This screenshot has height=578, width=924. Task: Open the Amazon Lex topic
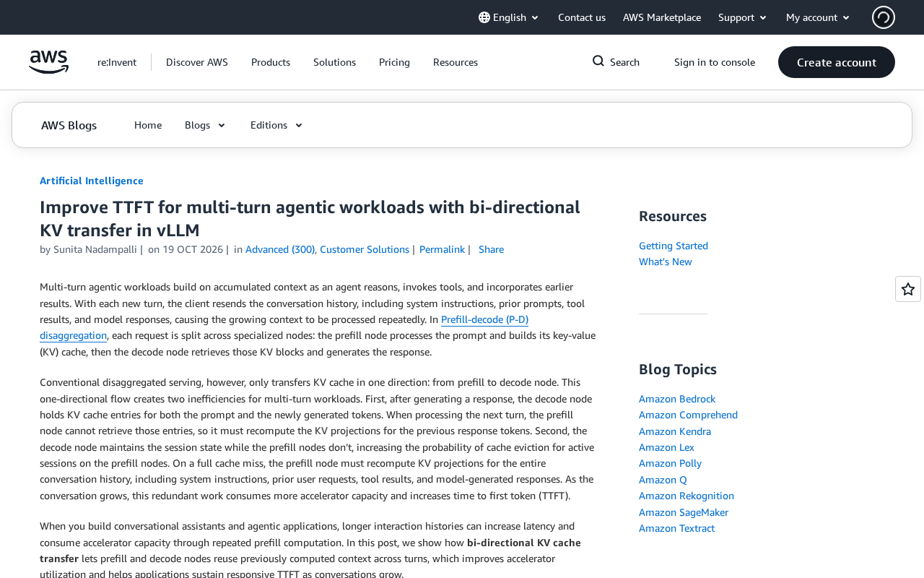pyautogui.click(x=666, y=447)
